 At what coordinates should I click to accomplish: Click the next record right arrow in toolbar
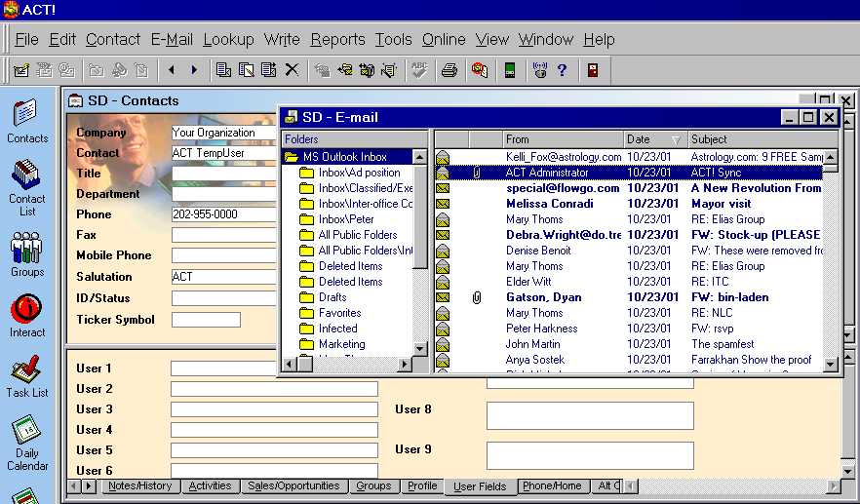click(194, 70)
